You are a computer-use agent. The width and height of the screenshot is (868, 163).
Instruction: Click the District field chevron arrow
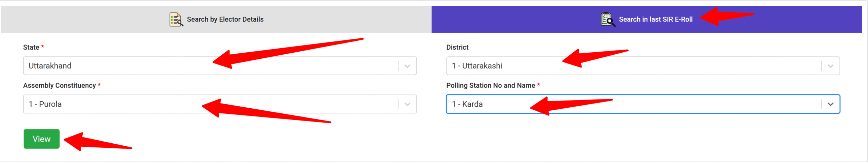click(x=830, y=66)
